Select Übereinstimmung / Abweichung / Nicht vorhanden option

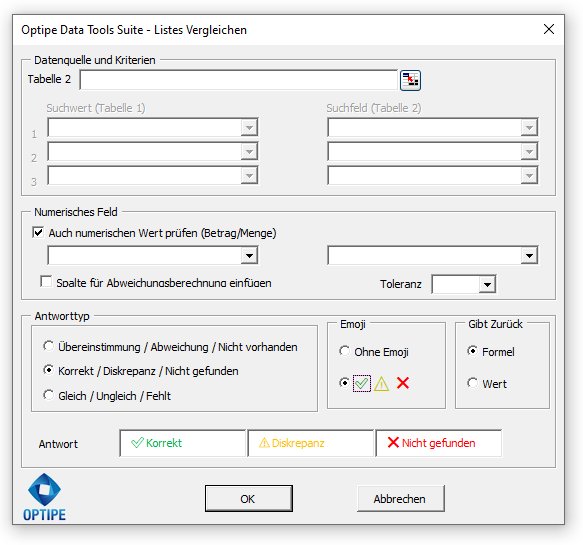point(48,346)
